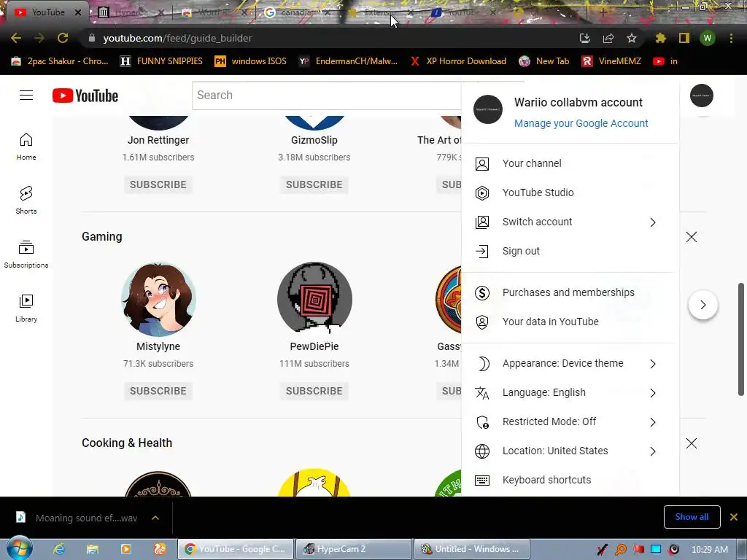Open Library in the sidebar

(26, 308)
